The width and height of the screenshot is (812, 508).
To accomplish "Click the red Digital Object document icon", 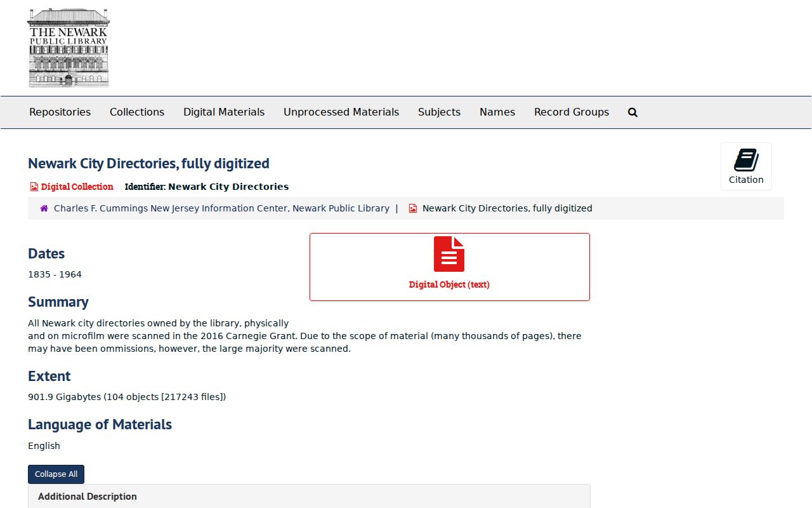I will [x=449, y=254].
